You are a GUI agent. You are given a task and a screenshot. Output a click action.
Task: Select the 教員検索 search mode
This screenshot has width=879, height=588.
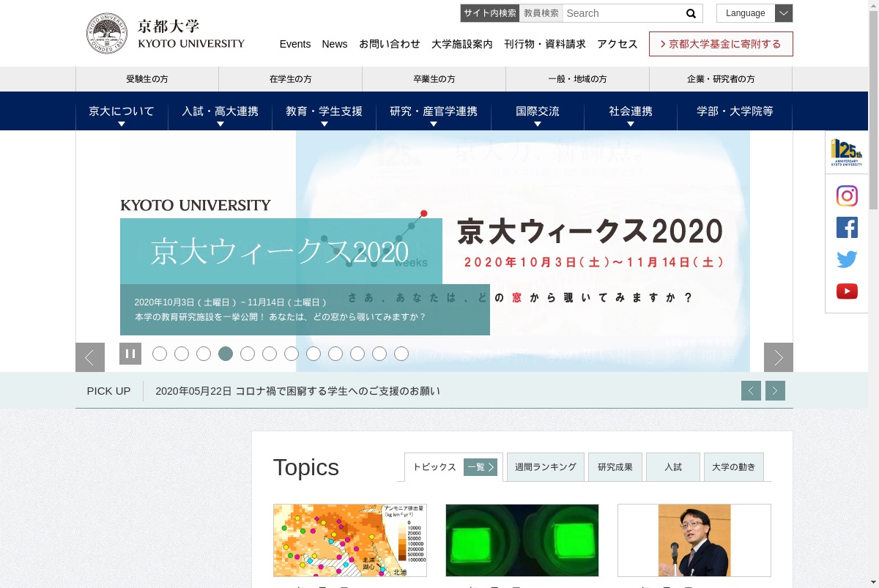click(541, 13)
